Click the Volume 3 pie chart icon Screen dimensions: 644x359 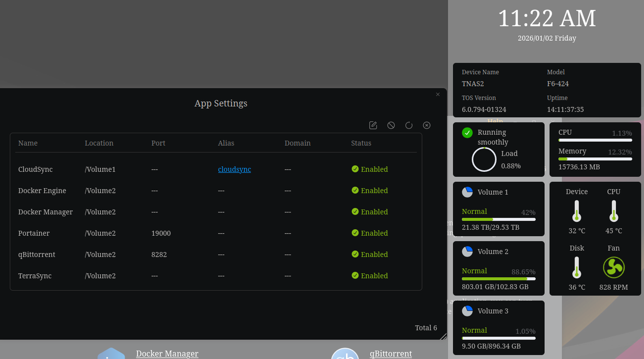click(467, 311)
